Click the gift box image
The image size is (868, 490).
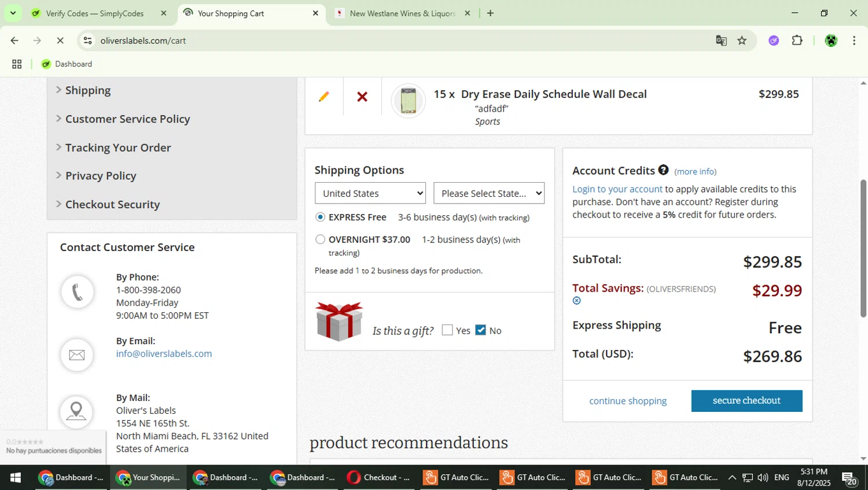(x=339, y=321)
